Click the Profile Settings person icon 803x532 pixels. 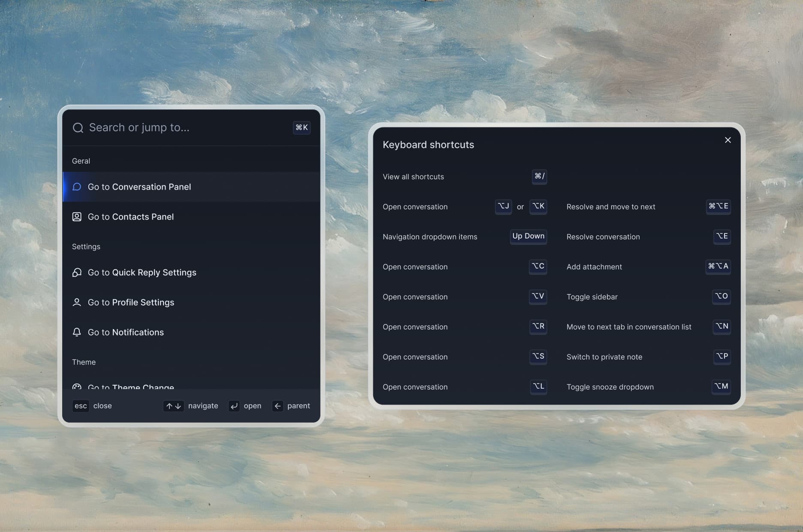point(77,302)
